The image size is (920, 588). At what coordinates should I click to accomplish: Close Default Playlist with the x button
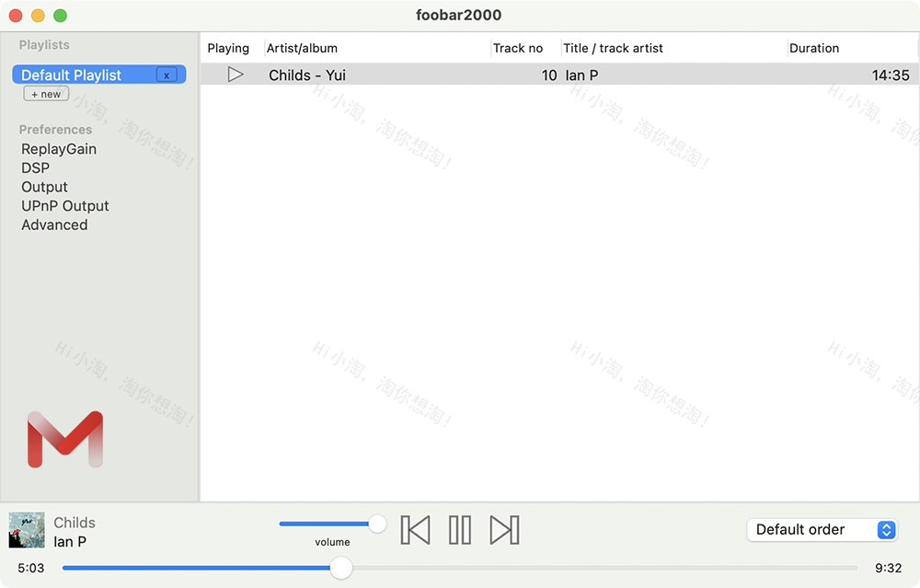point(167,75)
